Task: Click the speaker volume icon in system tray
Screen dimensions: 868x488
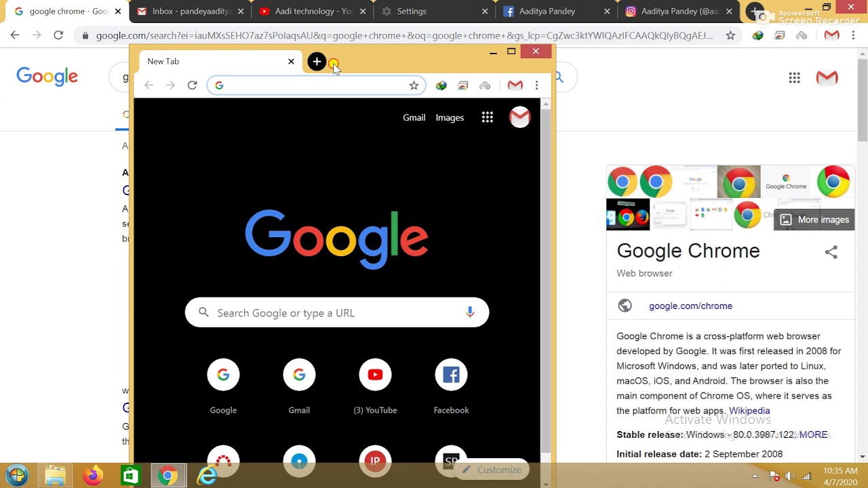Action: pyautogui.click(x=790, y=476)
